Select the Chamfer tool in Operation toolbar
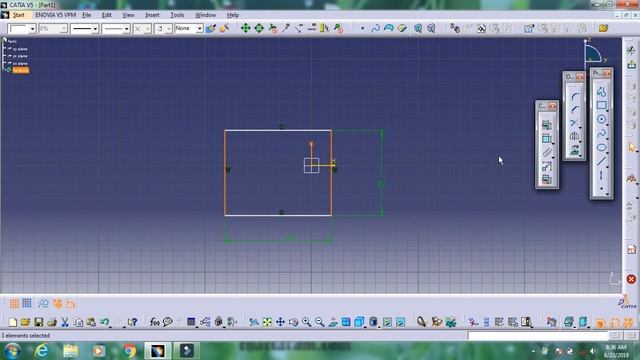Image resolution: width=640 pixels, height=360 pixels. coord(575,109)
